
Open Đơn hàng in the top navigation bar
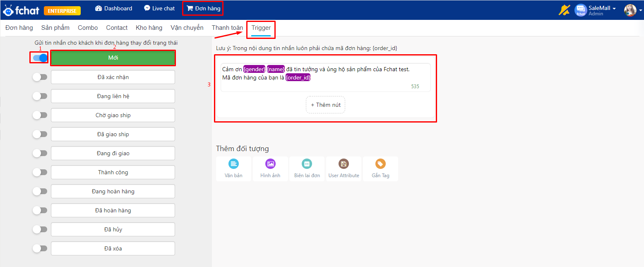coord(203,8)
